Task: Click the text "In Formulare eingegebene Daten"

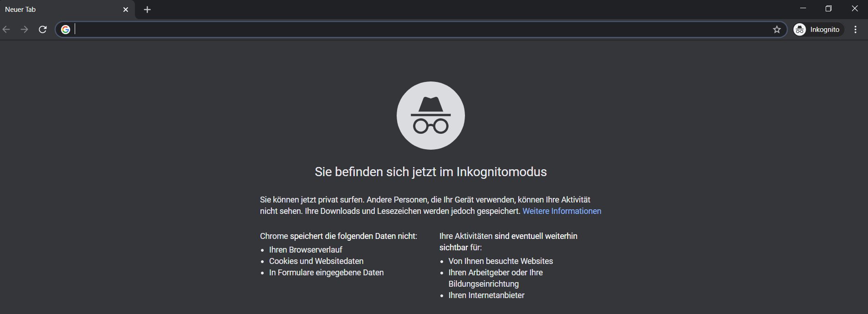Action: click(x=327, y=273)
